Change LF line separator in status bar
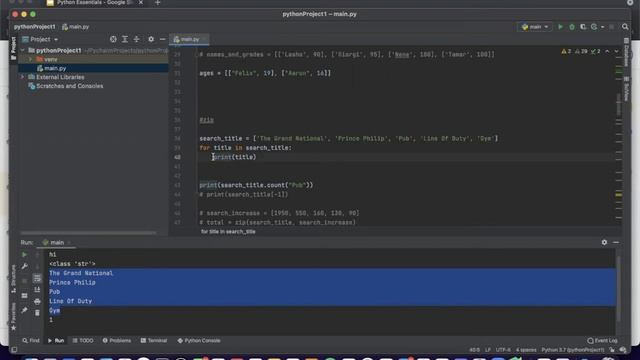Screen dimensions: 640x360 click(x=488, y=350)
